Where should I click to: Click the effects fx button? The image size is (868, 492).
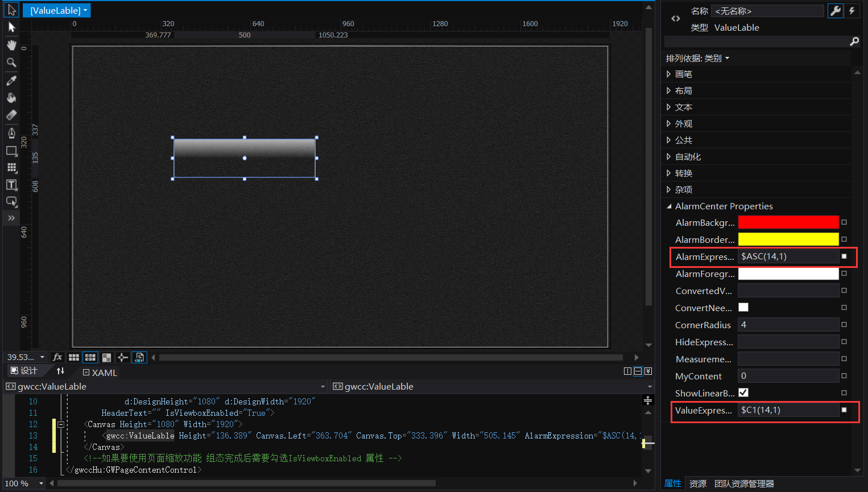(57, 357)
